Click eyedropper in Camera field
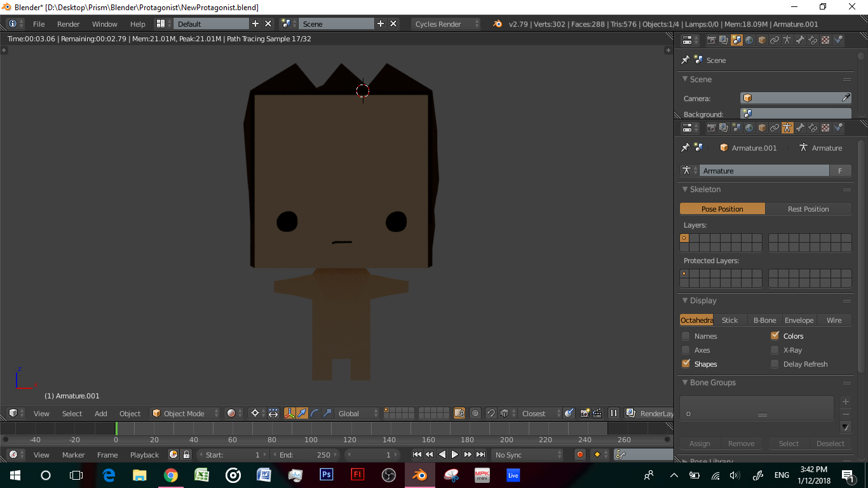The width and height of the screenshot is (868, 488). pos(846,98)
